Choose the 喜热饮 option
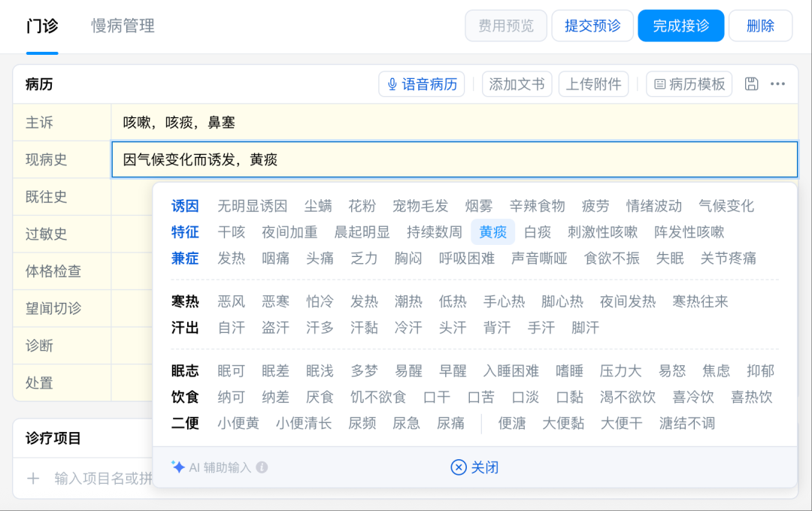 [x=751, y=397]
